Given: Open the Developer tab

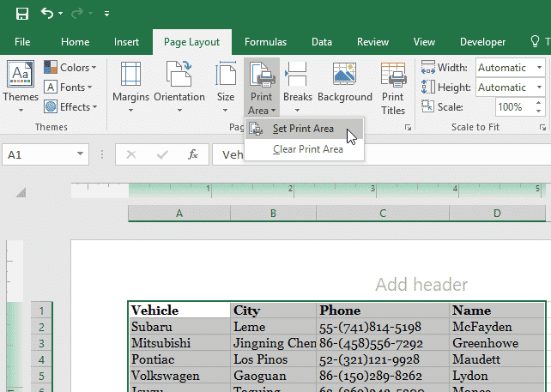Looking at the screenshot, I should pyautogui.click(x=483, y=42).
